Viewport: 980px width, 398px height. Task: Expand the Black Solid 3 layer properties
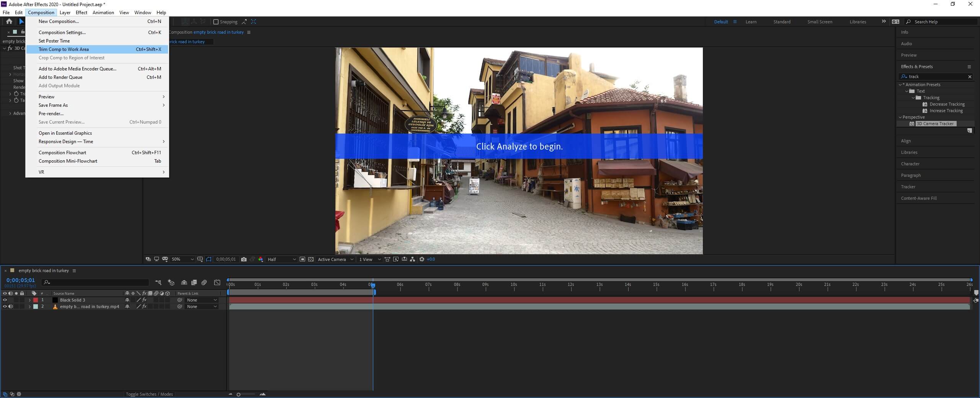[30, 300]
